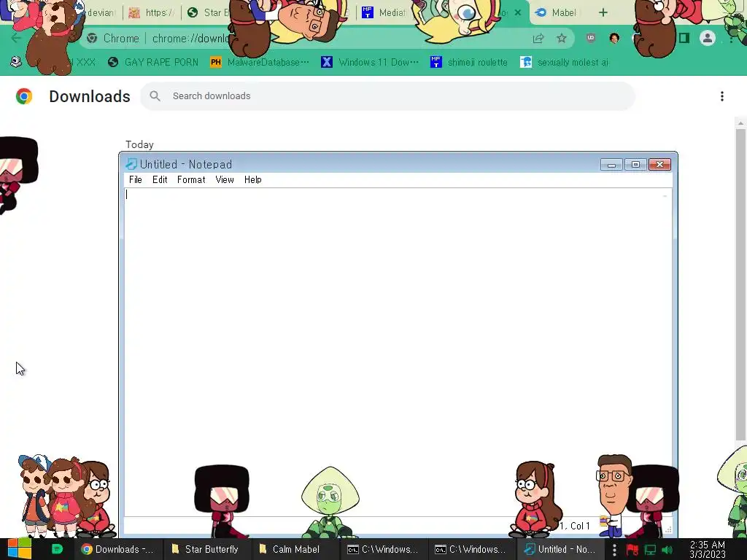Open Notepad's Help menu

[x=253, y=179]
